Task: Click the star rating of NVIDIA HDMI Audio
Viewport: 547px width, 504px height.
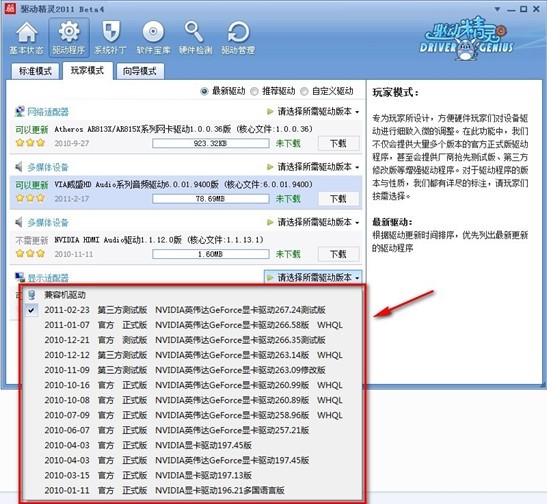Action: [30, 253]
